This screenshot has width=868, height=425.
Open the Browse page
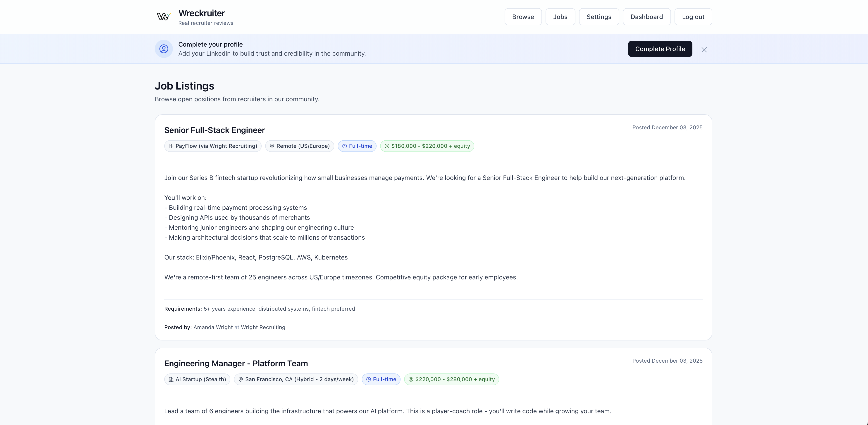click(523, 17)
